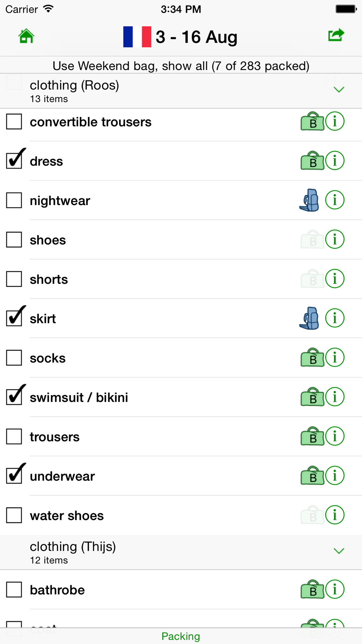Collapse the clothing (Roos) section

click(x=339, y=89)
